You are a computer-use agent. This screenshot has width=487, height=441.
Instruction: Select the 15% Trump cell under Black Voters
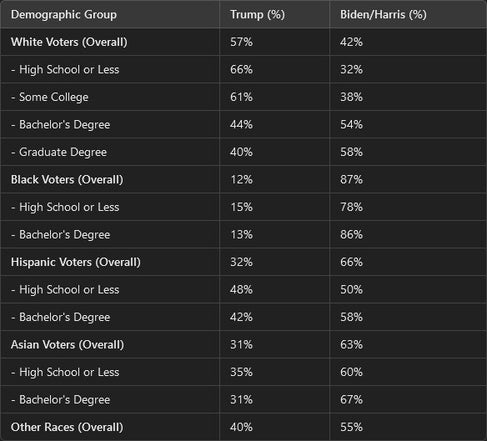coord(241,207)
